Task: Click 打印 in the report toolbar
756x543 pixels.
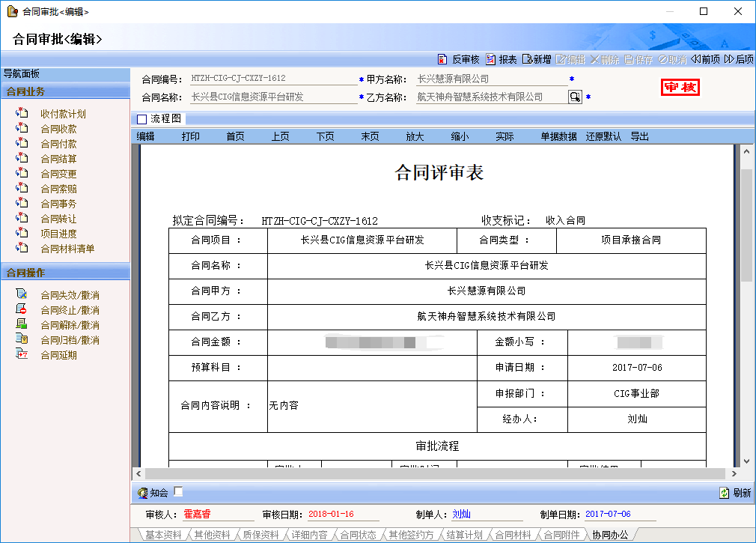Action: (x=190, y=136)
